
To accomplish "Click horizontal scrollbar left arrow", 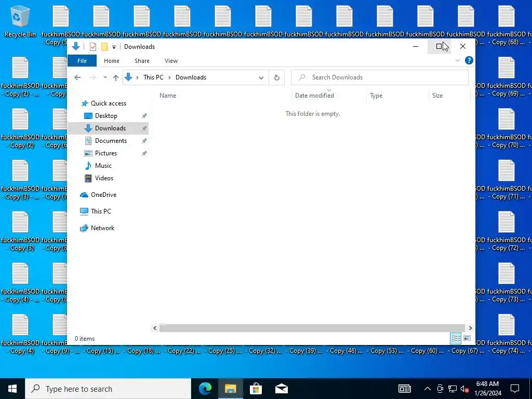I will (x=155, y=328).
